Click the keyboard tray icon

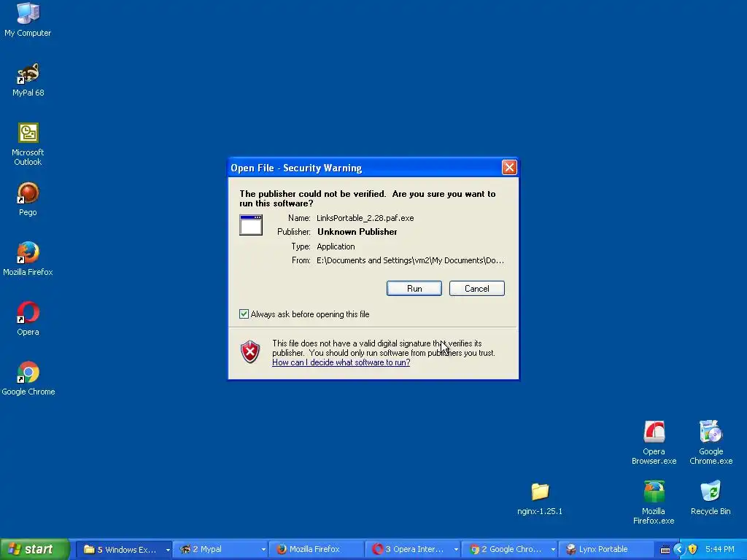(x=665, y=550)
